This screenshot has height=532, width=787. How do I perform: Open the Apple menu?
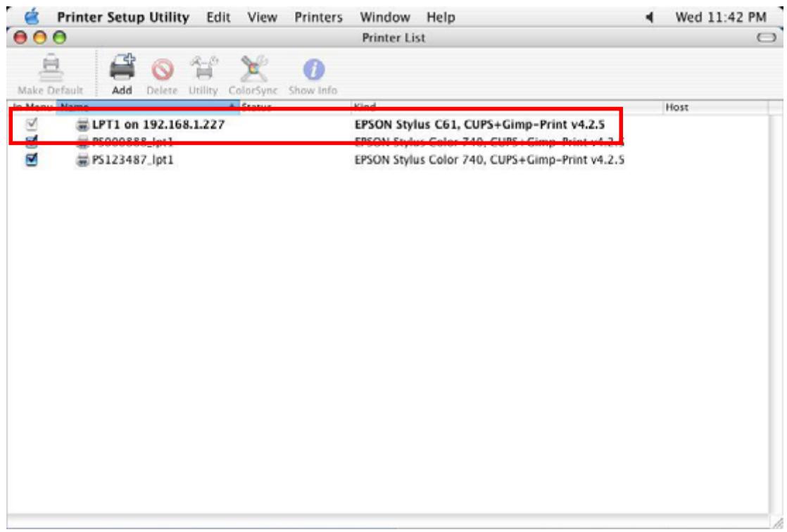pos(32,17)
